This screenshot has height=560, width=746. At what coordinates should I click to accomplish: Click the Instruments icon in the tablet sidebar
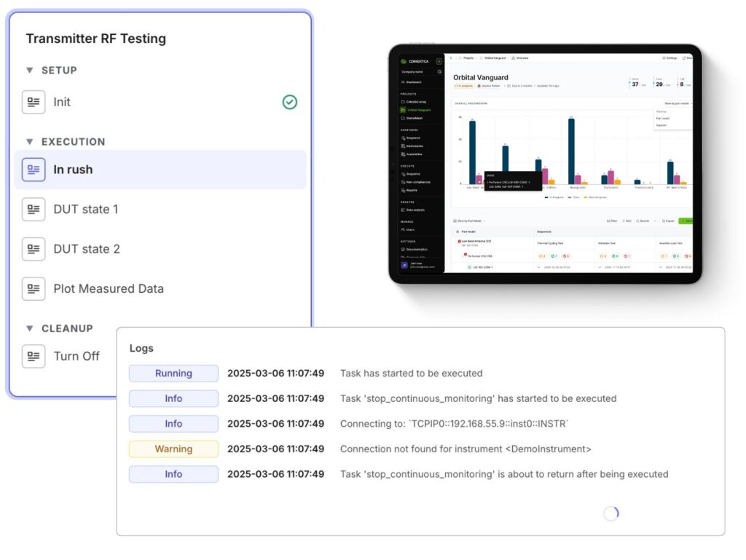[403, 146]
